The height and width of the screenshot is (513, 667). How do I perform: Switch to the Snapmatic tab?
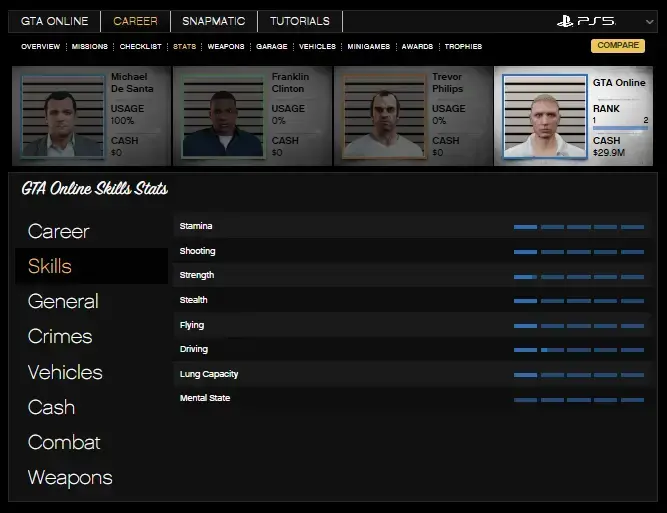[x=213, y=21]
